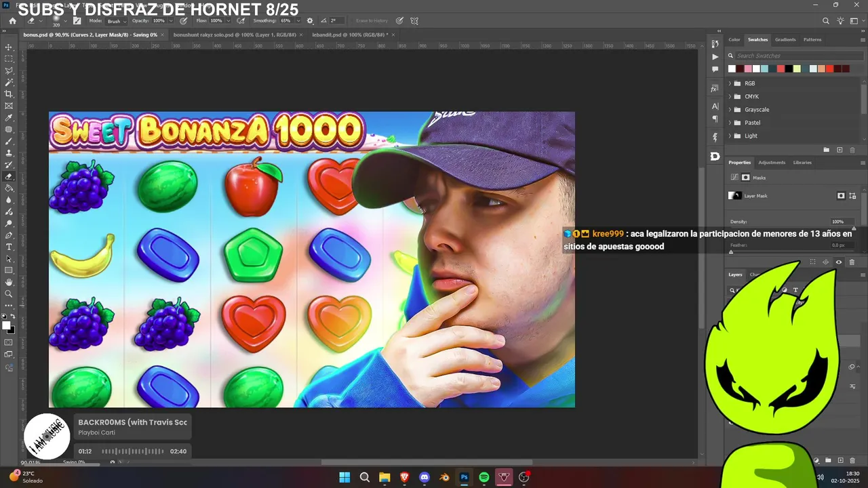Select the Pen tool
868x488 pixels.
point(9,235)
